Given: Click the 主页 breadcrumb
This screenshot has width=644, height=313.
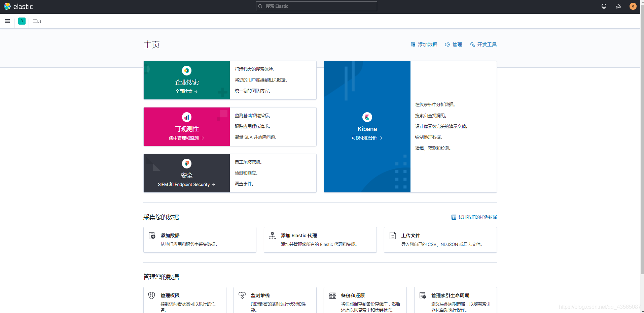Looking at the screenshot, I should [x=37, y=21].
